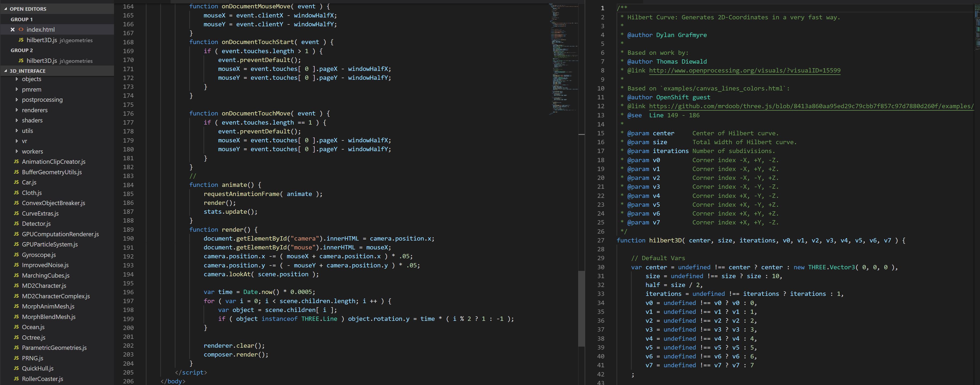980x385 pixels.
Task: Click line number 27 in right editor
Action: point(601,240)
